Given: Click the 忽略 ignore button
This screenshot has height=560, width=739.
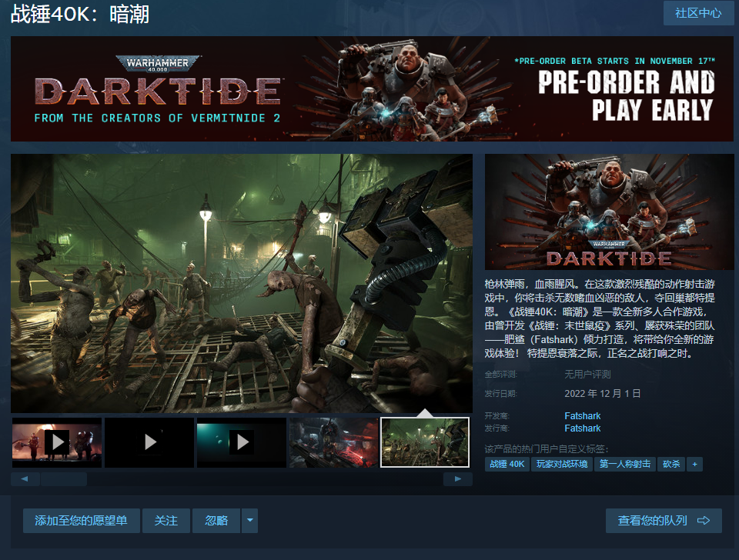Looking at the screenshot, I should pos(216,521).
